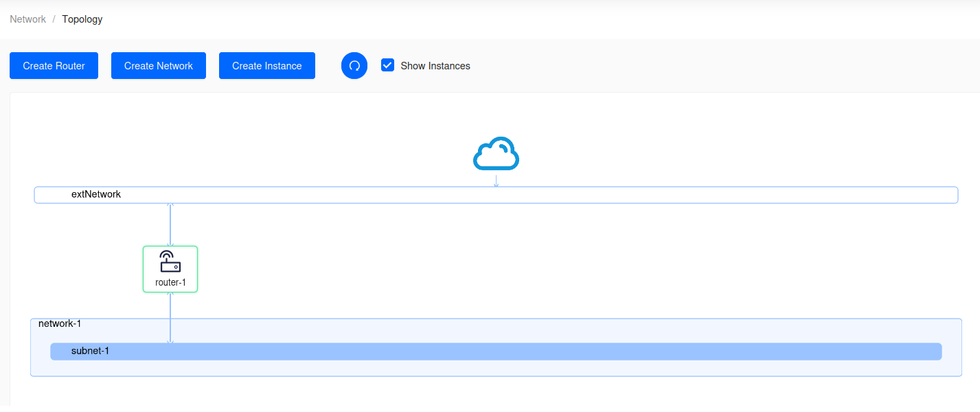The image size is (980, 412).
Task: Click the Create Network button
Action: click(159, 66)
